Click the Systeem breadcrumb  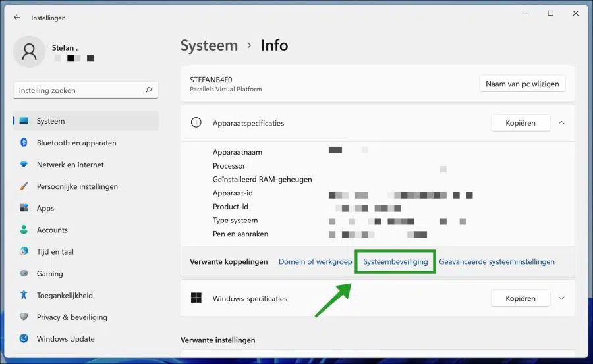tap(209, 45)
